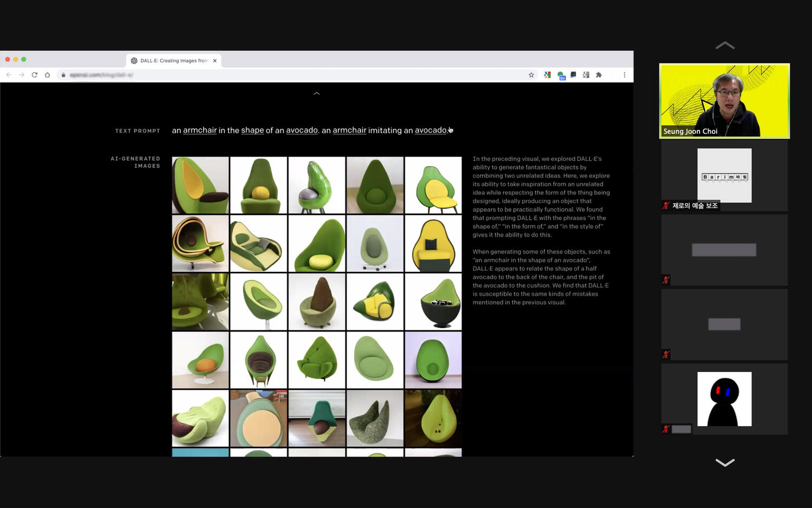Click the browser forward arrow
812x508 pixels.
(x=22, y=75)
